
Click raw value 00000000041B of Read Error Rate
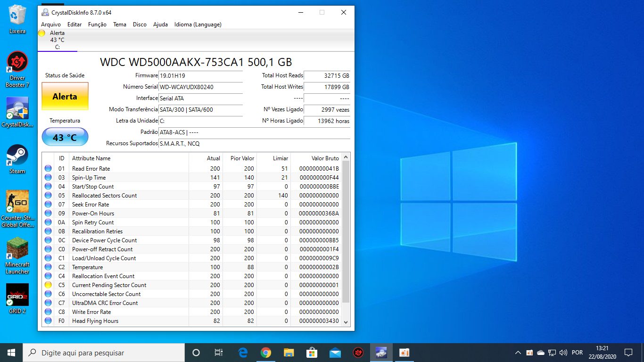[x=319, y=169]
